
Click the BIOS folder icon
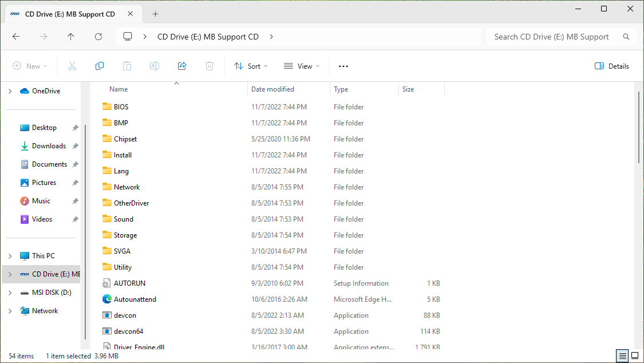(x=107, y=106)
